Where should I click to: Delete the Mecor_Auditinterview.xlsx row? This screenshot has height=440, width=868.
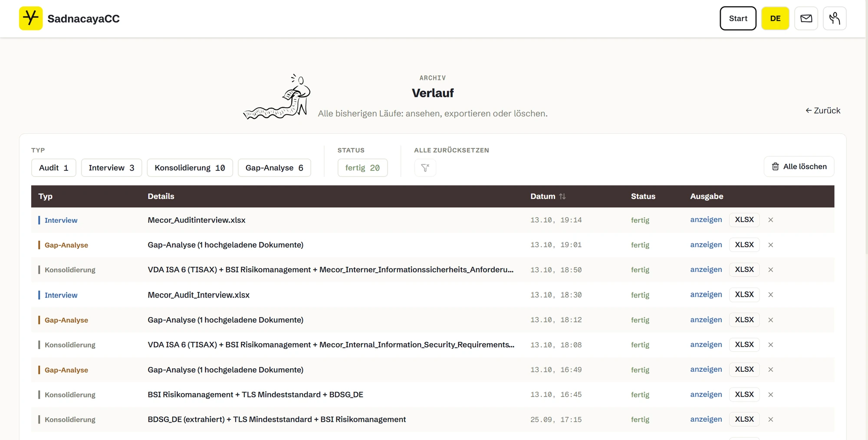click(770, 220)
